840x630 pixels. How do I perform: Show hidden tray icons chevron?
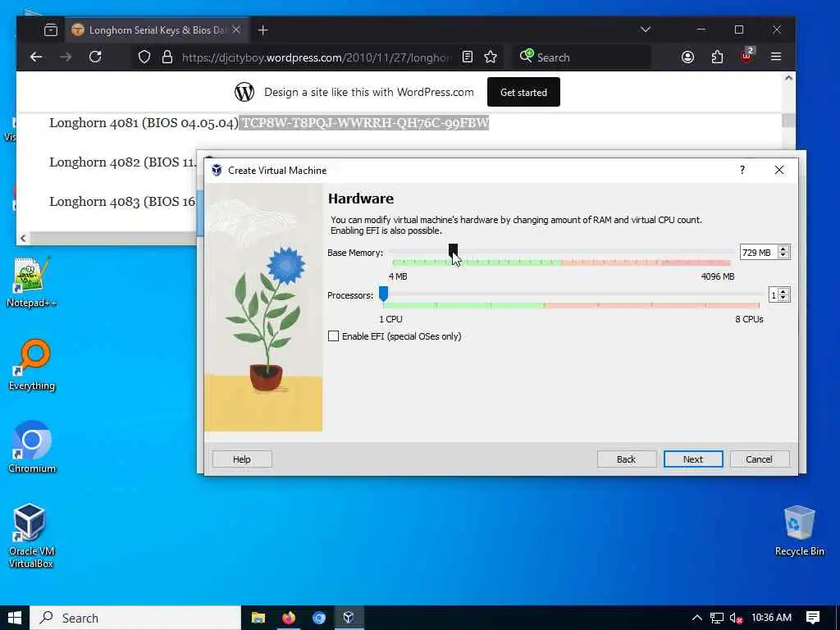click(696, 618)
